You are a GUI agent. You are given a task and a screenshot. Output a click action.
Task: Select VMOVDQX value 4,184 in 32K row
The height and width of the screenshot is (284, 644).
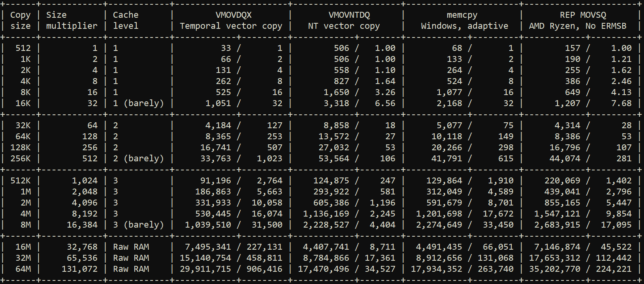218,125
